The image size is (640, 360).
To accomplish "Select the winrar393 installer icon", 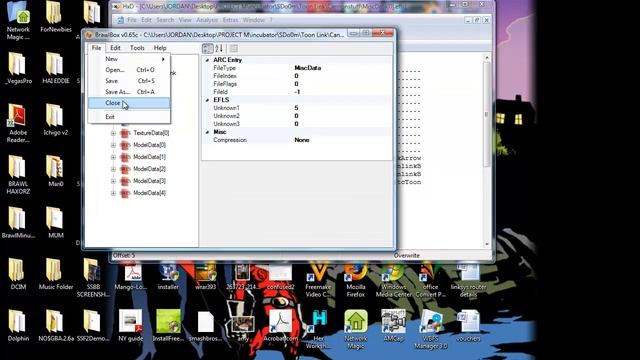I will point(205,276).
